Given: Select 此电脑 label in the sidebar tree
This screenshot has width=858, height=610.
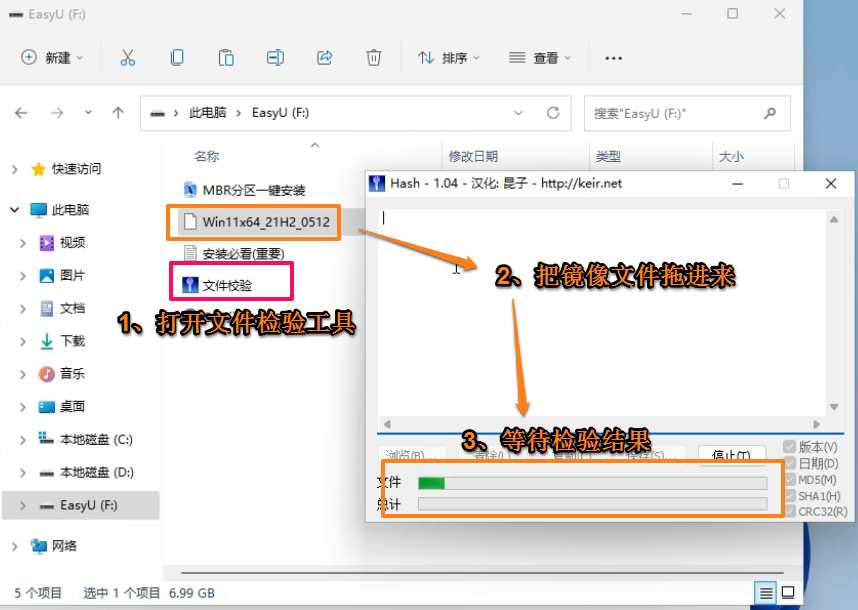Looking at the screenshot, I should pos(70,210).
